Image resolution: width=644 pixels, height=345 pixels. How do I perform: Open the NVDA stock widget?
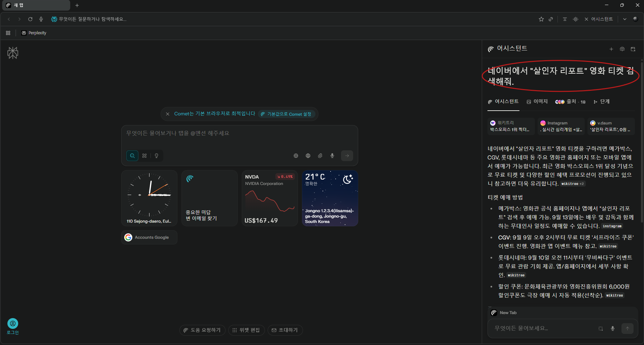click(x=270, y=198)
